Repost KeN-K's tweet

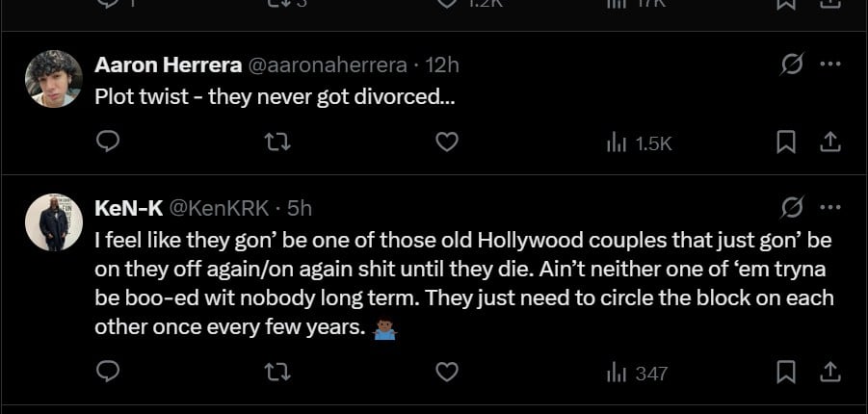click(277, 372)
